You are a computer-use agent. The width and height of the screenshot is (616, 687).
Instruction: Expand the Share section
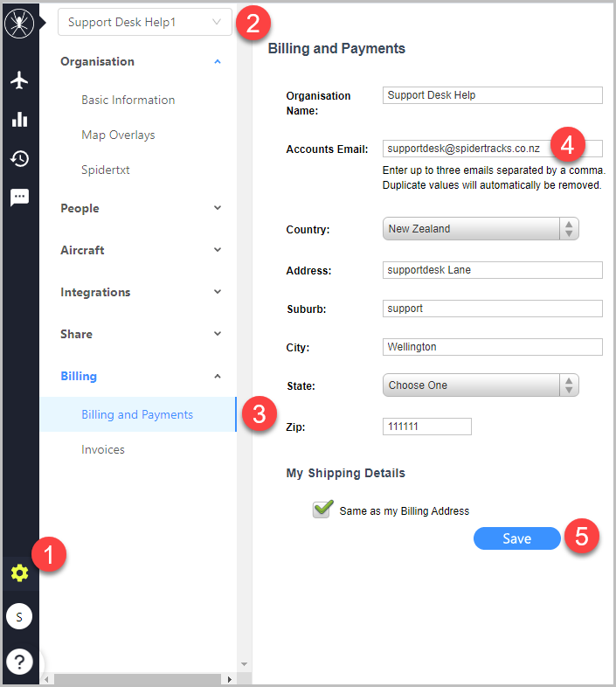141,334
